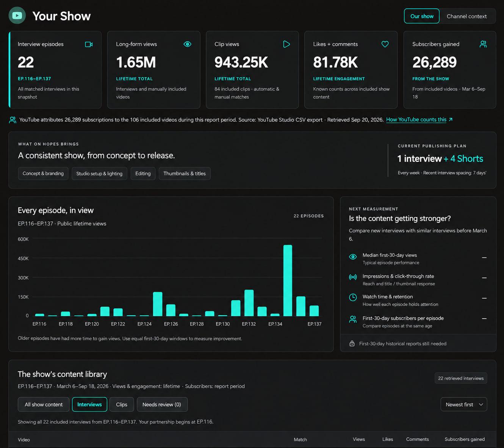This screenshot has height=448, width=504.
Task: Open the Newest first sort dropdown
Action: (x=464, y=404)
